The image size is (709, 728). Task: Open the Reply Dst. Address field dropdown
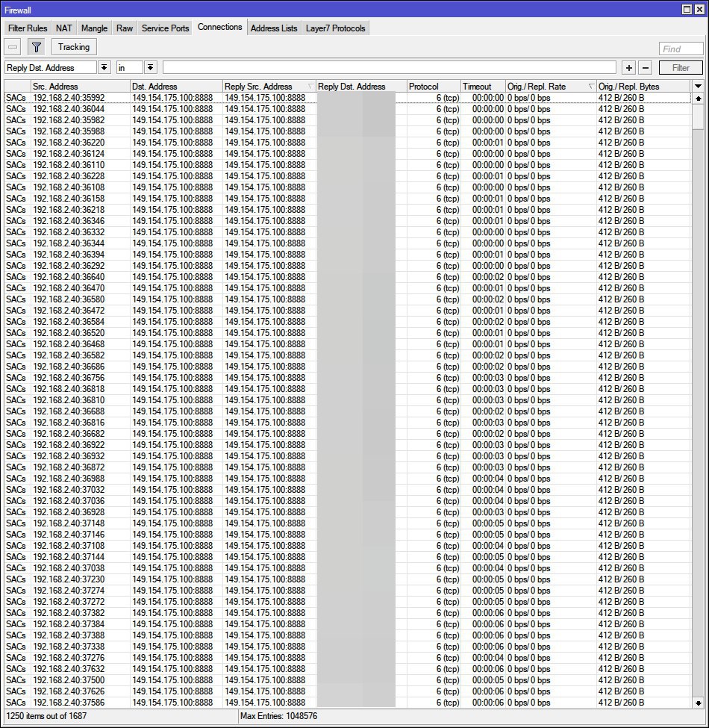pyautogui.click(x=104, y=68)
